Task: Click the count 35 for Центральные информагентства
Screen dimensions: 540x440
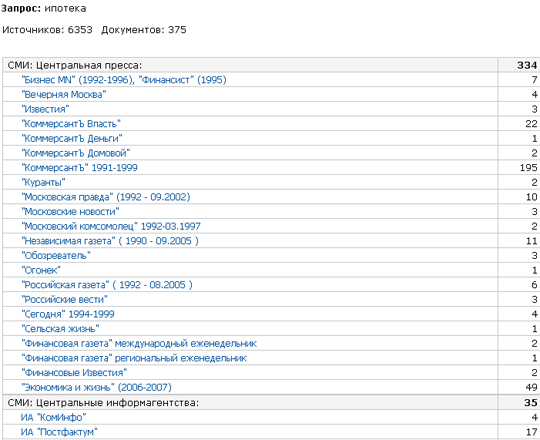Action: 531,402
